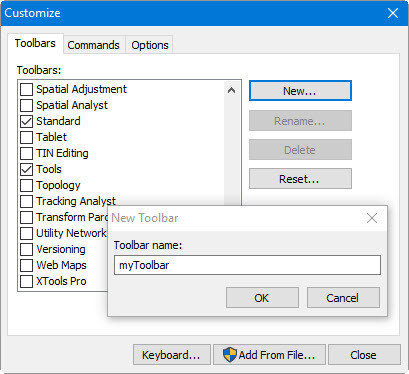Disable the Tools toolbar checkbox
The height and width of the screenshot is (374, 409).
[26, 169]
